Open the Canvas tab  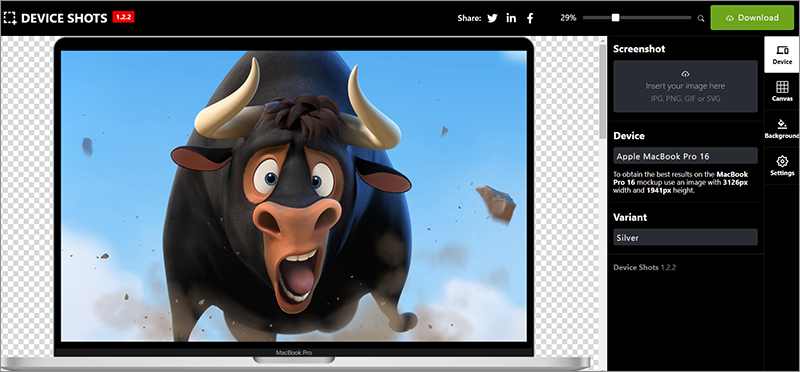tap(782, 92)
